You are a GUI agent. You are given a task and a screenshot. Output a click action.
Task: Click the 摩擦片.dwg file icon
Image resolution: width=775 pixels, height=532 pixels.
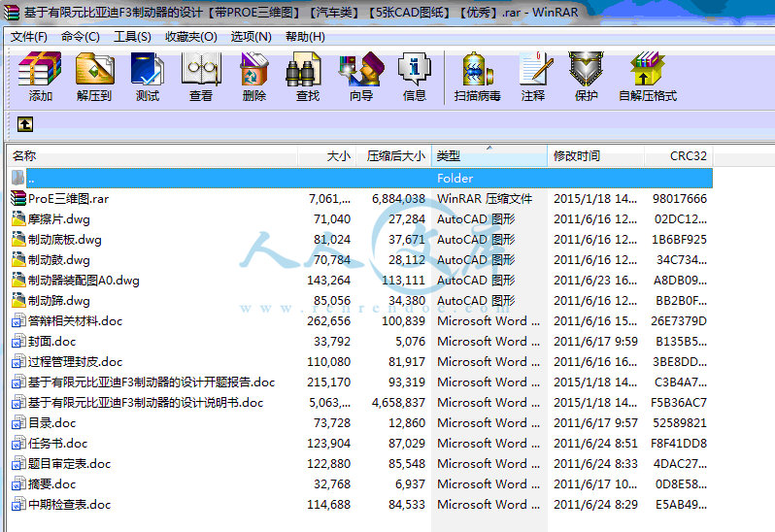(18, 218)
